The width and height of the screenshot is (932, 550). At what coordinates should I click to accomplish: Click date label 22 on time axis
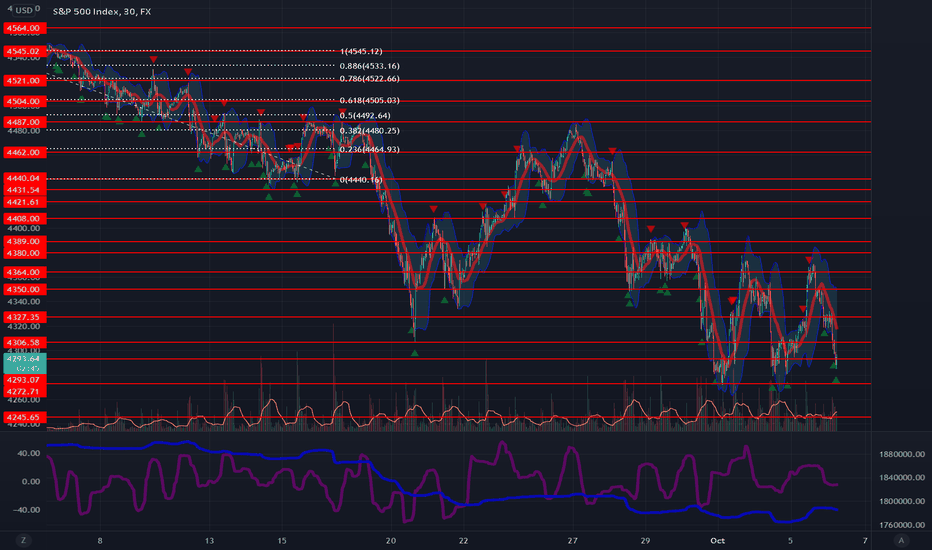coord(463,540)
